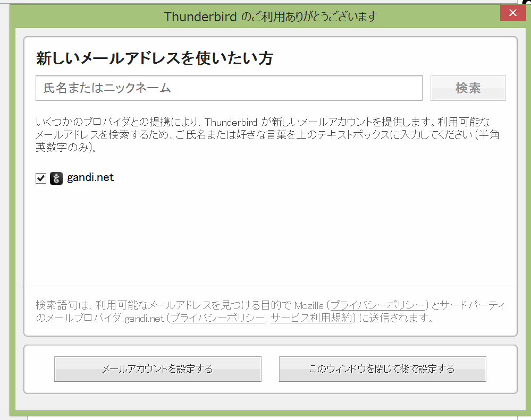Click the word Mozilla in footer text
Screen dimensions: 531x420
[x=309, y=305]
